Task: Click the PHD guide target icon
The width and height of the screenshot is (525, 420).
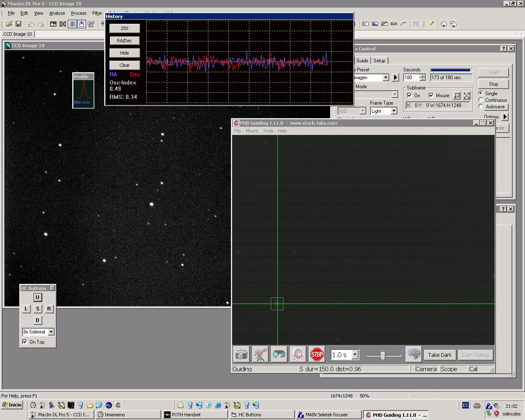Action: tap(298, 354)
